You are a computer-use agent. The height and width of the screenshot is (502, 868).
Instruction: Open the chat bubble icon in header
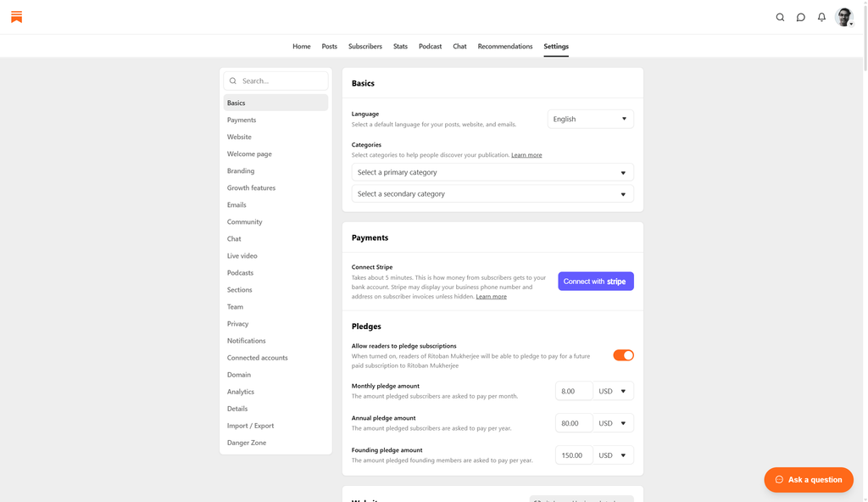tap(800, 17)
